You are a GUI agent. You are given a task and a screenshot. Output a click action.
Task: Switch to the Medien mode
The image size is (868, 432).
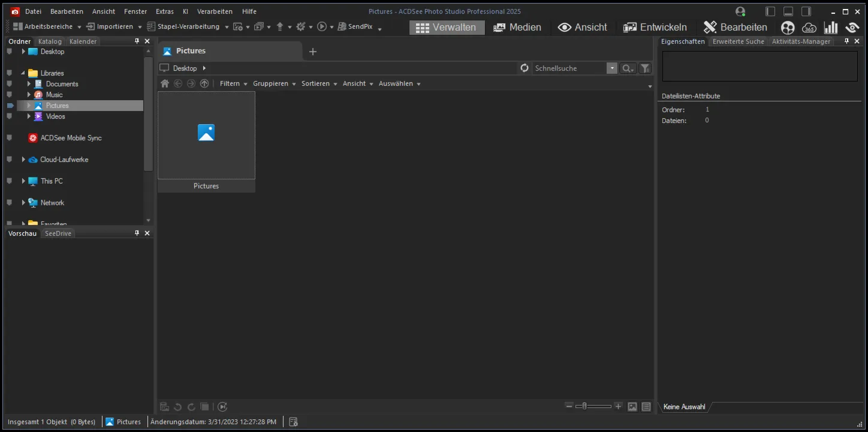pos(517,28)
